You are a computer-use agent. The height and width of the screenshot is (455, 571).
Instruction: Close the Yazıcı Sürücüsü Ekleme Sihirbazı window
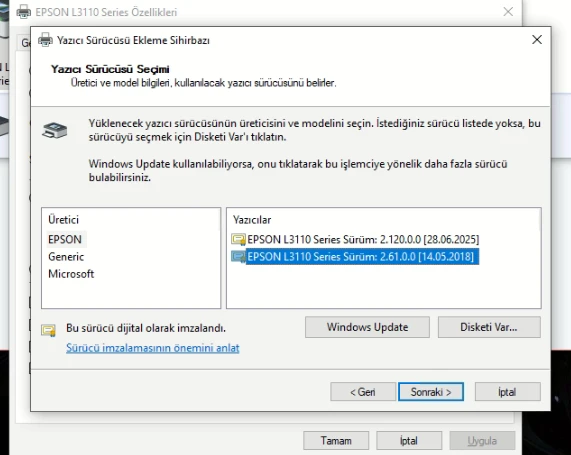pyautogui.click(x=537, y=40)
